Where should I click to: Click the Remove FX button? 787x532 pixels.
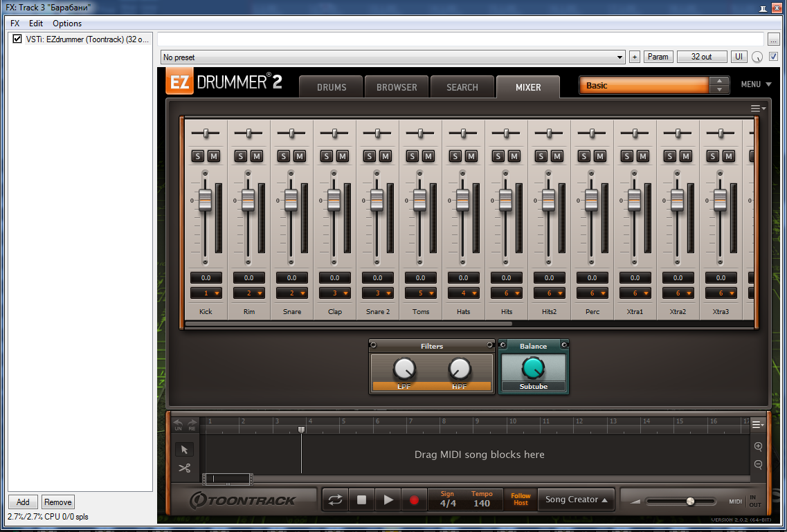coord(57,502)
